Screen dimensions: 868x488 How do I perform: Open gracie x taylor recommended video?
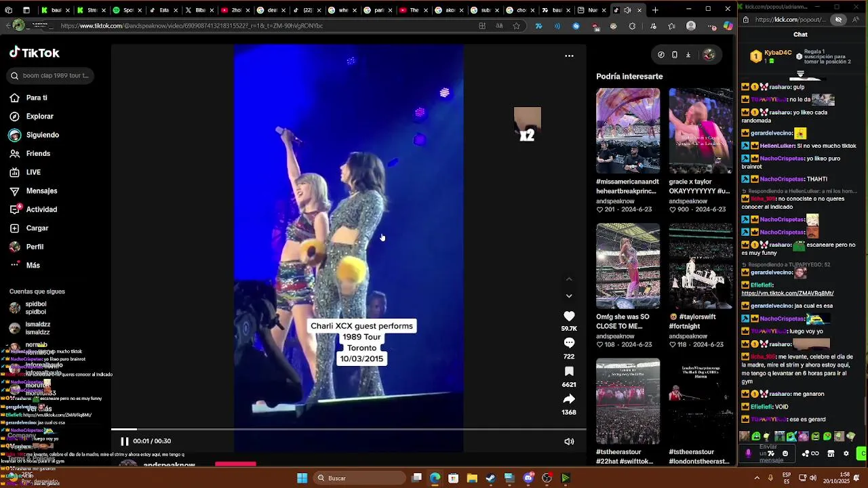coord(701,131)
